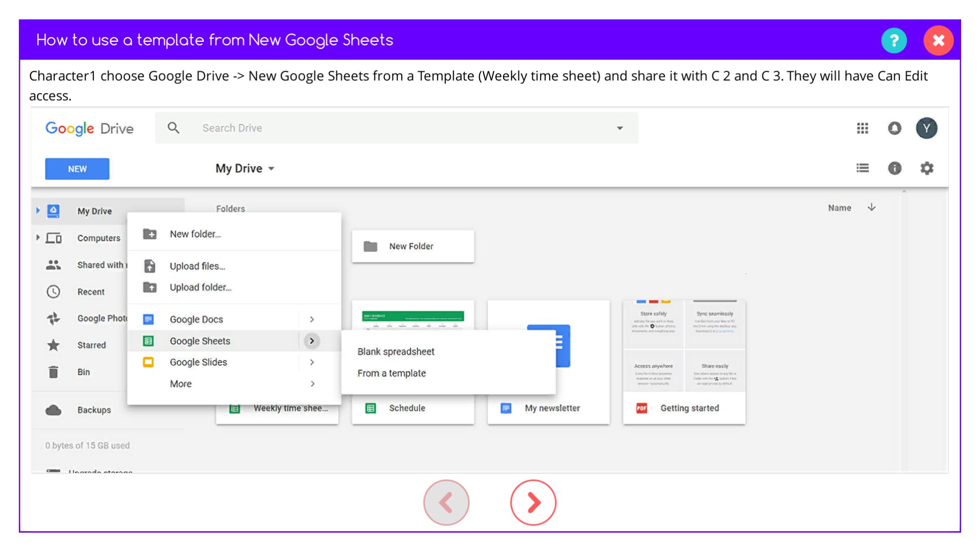Show details with the info icon
The image size is (980, 551).
894,168
